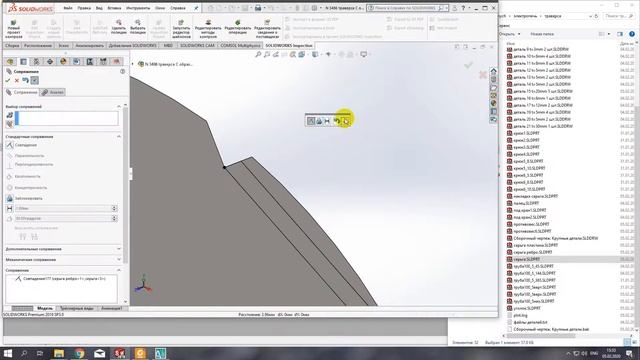Click the angle value spinner arrows
The width and height of the screenshot is (640, 360).
pos(114,218)
